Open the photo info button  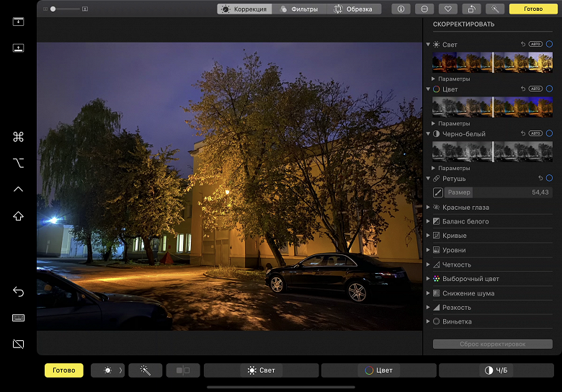(x=401, y=9)
